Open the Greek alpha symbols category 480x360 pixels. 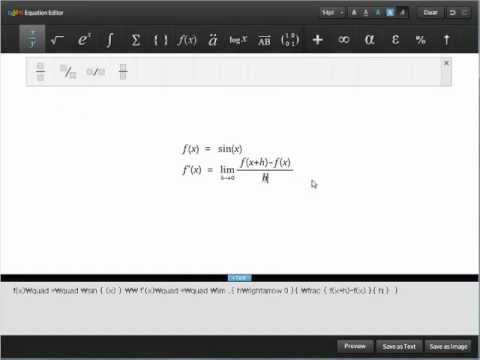click(x=369, y=40)
